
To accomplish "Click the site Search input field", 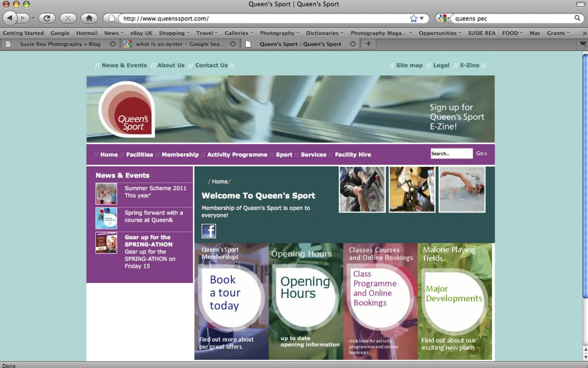I will [x=451, y=154].
